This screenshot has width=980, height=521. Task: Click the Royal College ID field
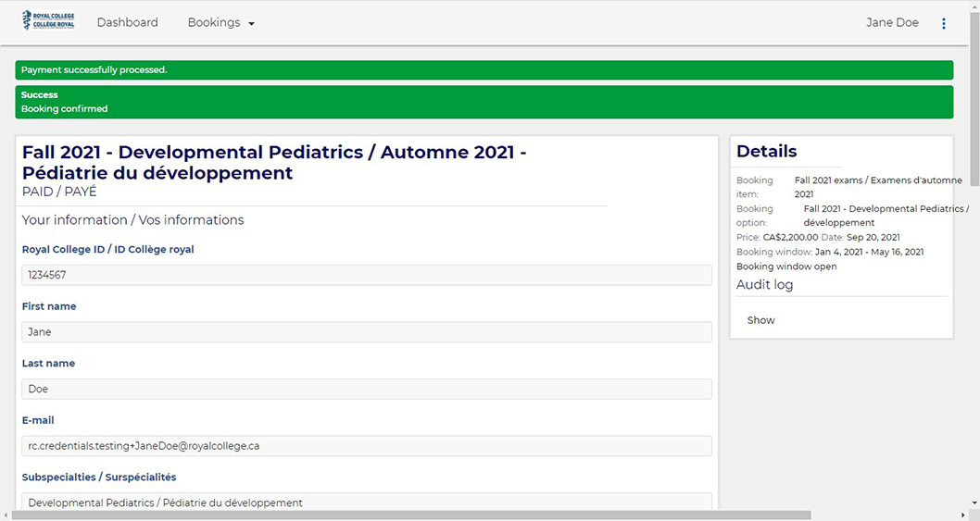(367, 275)
